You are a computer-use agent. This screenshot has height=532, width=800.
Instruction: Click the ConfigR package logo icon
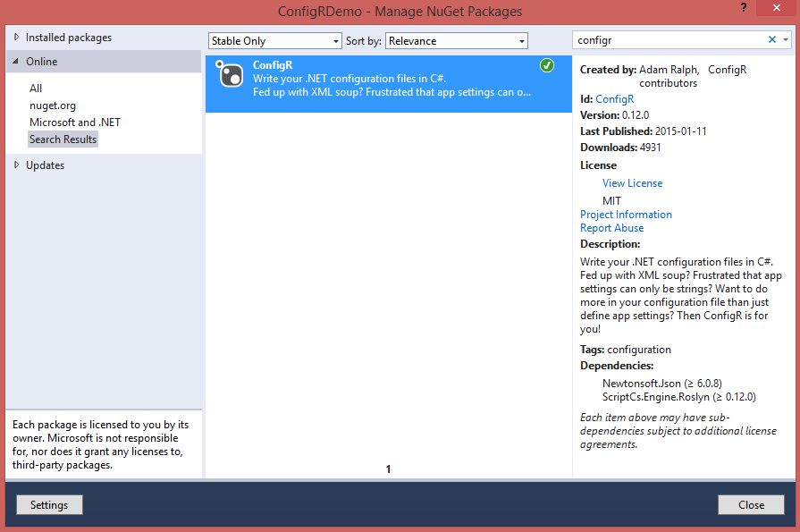[x=230, y=74]
